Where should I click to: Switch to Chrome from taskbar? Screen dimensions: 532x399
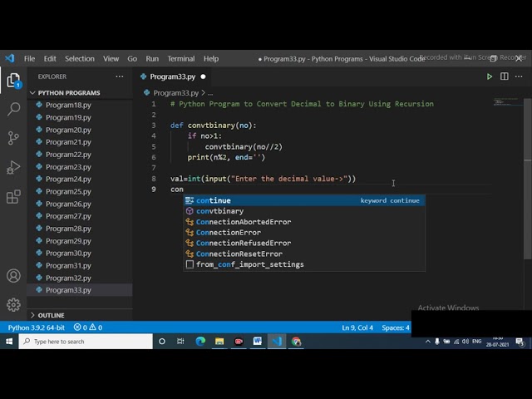coord(296,342)
